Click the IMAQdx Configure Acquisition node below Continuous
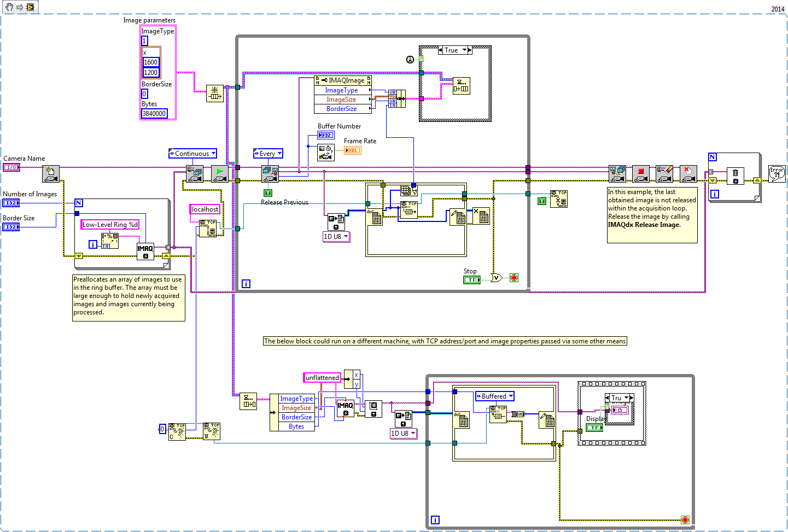Image resolution: width=788 pixels, height=532 pixels. click(195, 174)
